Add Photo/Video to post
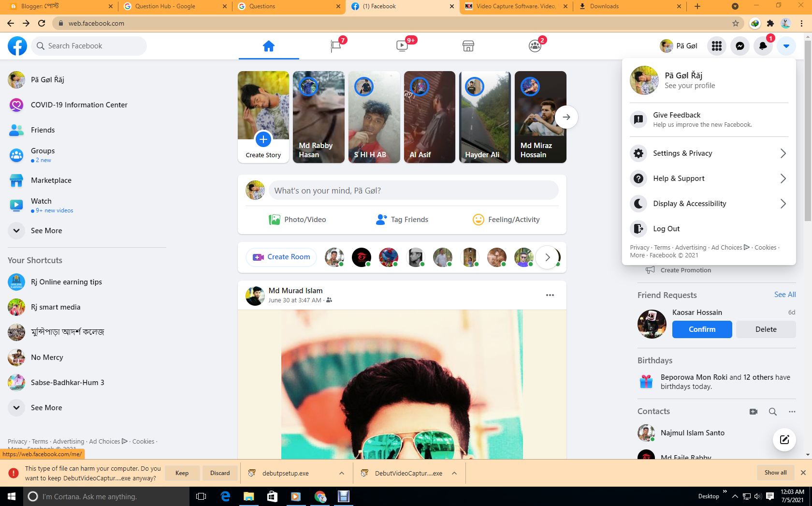812x506 pixels. tap(297, 220)
